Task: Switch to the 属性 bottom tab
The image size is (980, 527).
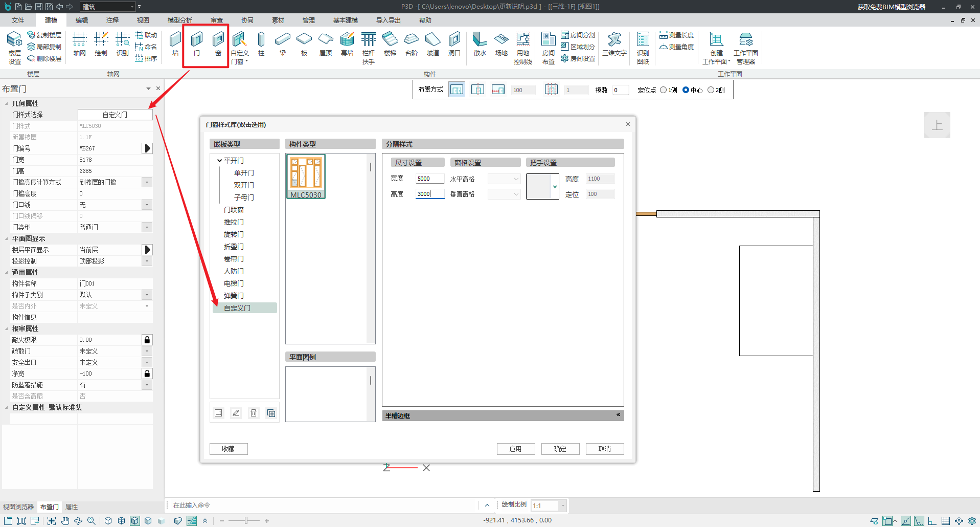Action: 72,507
